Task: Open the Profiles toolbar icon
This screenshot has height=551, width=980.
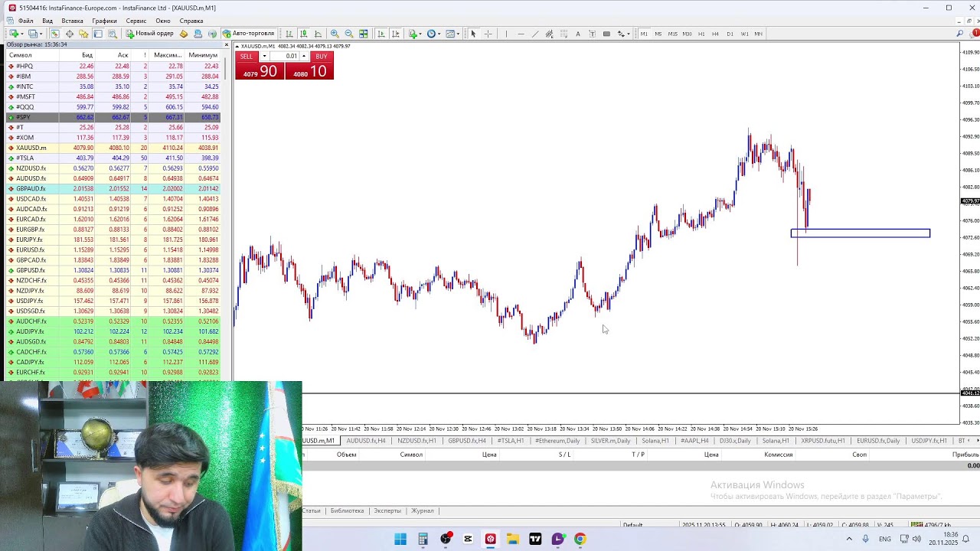Action: point(33,34)
